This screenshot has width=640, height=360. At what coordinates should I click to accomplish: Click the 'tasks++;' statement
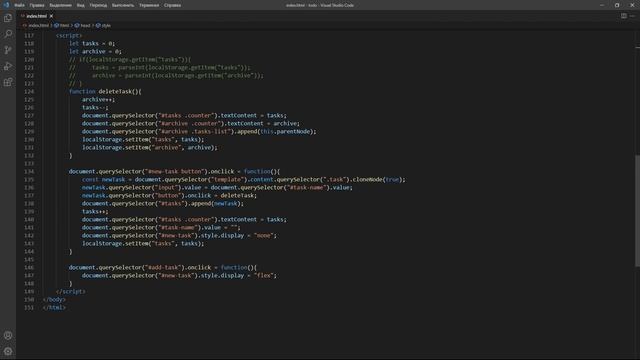[x=95, y=212]
